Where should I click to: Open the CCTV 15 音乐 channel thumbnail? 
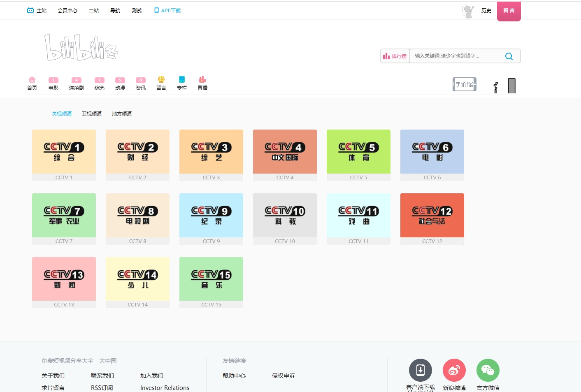tap(211, 279)
